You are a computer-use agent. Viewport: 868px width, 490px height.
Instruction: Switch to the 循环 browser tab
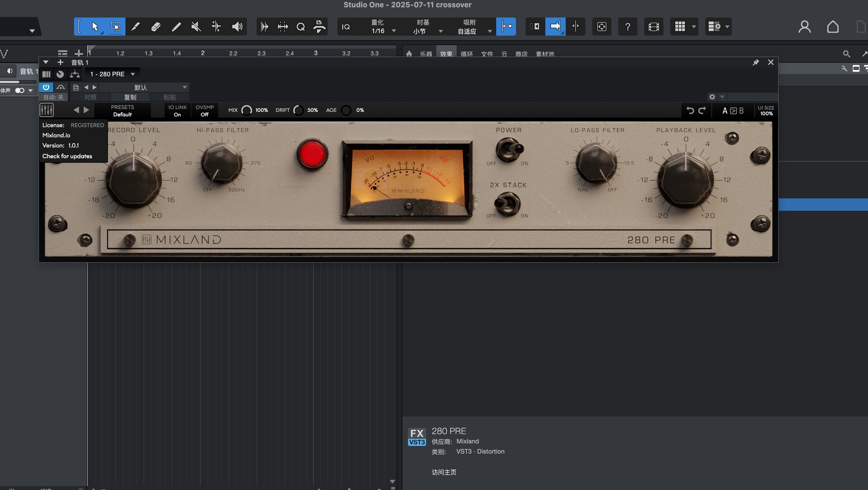(x=467, y=54)
